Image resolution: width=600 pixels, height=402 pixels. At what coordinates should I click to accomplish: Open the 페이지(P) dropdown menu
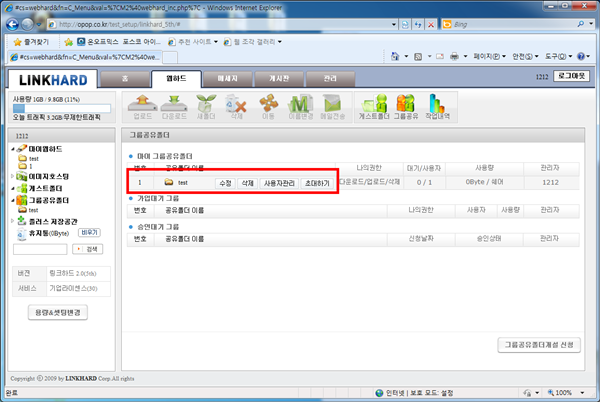pyautogui.click(x=489, y=56)
